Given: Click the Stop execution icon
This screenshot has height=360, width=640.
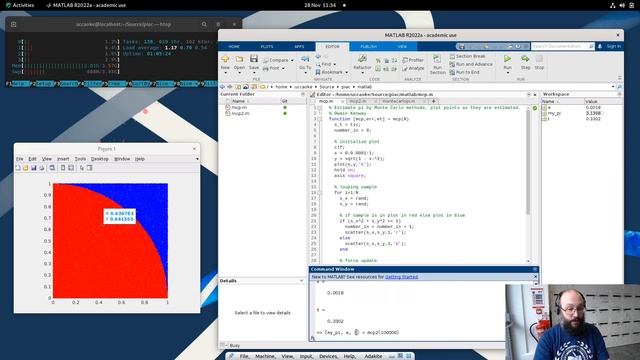Looking at the screenshot, I should coord(539,59).
